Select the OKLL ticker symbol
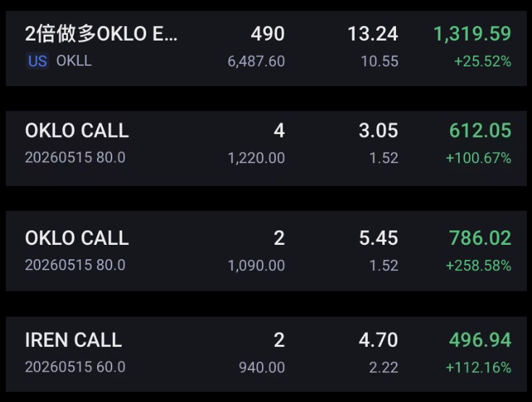 click(74, 61)
